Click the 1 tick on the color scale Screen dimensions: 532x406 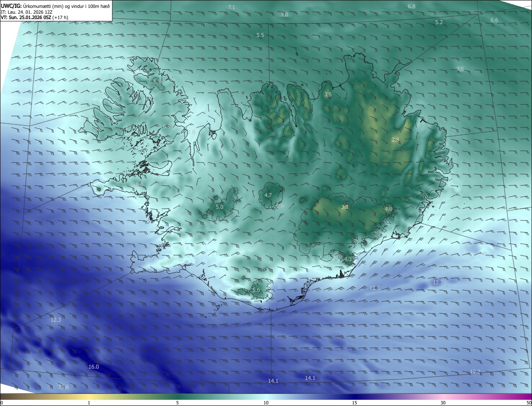pos(89,403)
